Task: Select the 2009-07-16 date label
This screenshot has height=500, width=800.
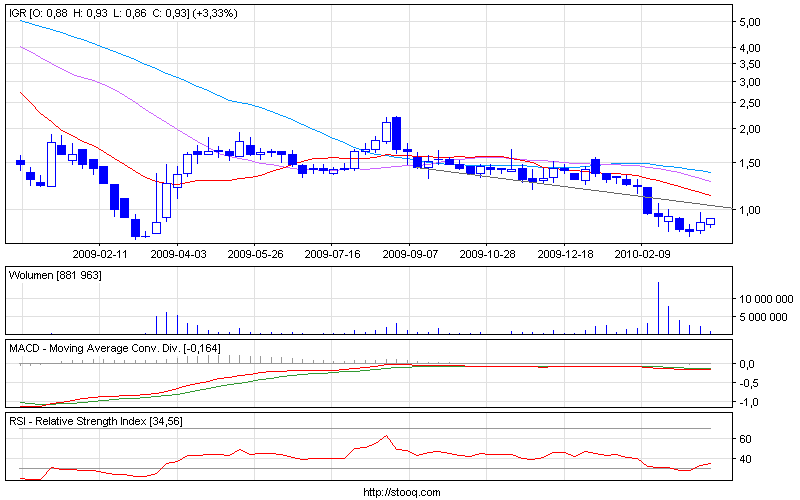Action: (x=332, y=254)
